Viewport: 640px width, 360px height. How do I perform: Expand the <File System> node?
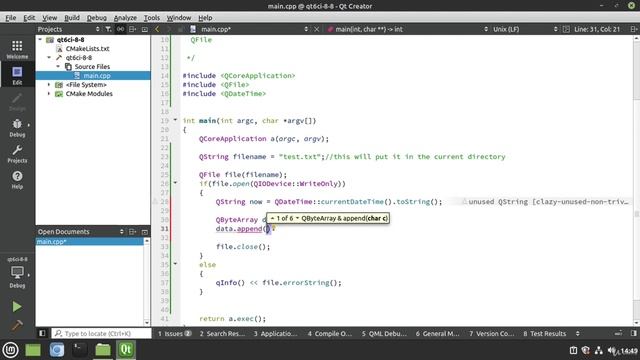[49, 84]
